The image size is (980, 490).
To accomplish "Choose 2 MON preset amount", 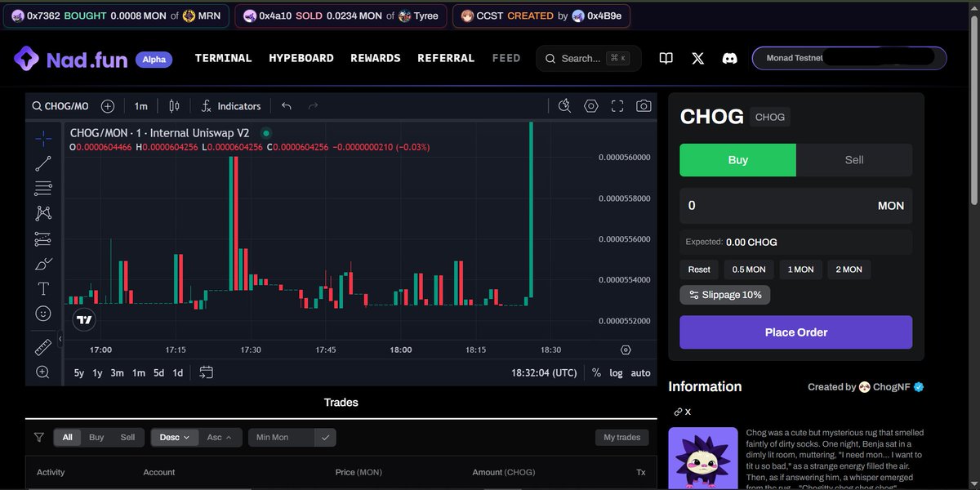I will (849, 269).
